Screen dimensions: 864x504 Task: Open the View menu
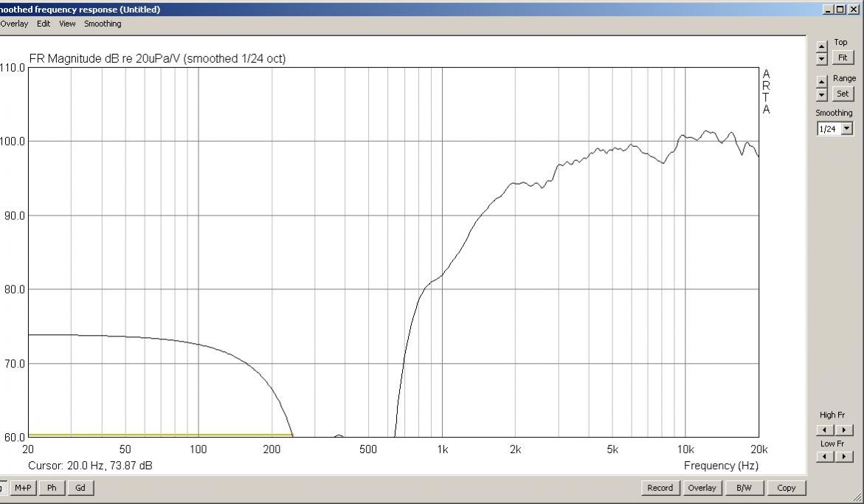(67, 24)
